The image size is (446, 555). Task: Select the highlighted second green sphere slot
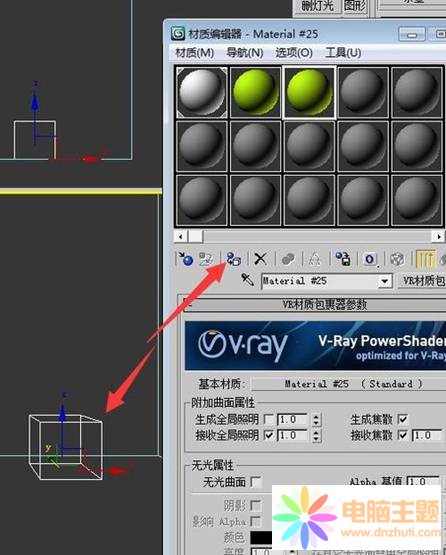(x=309, y=92)
